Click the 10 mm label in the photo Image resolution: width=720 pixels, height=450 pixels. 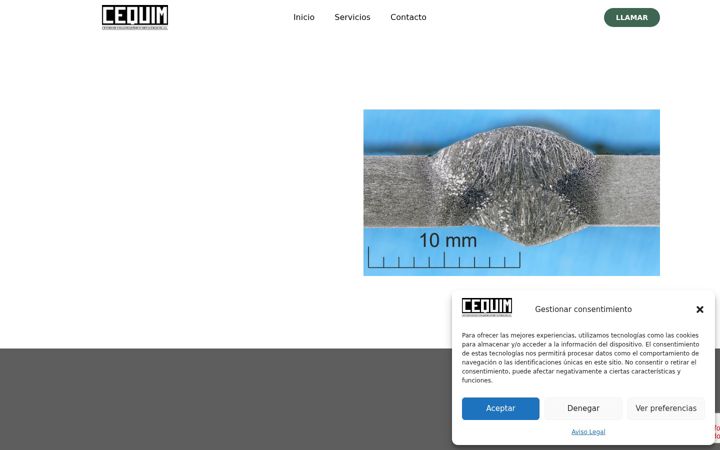(448, 241)
